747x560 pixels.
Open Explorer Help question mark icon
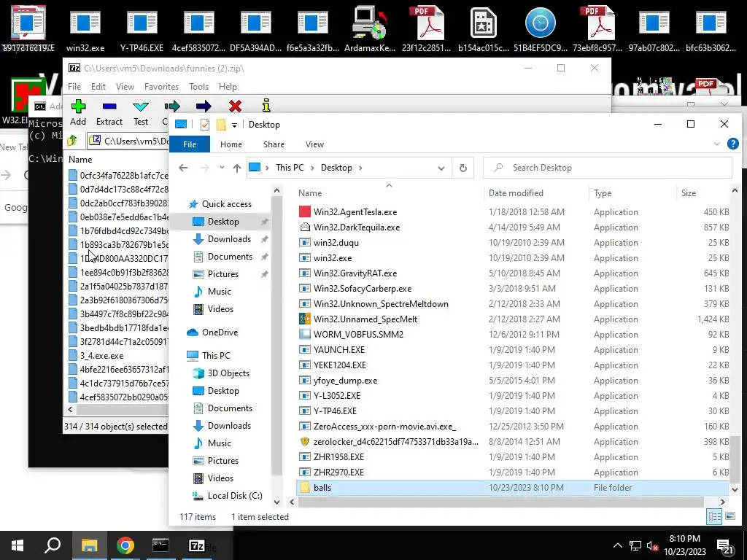click(x=733, y=144)
